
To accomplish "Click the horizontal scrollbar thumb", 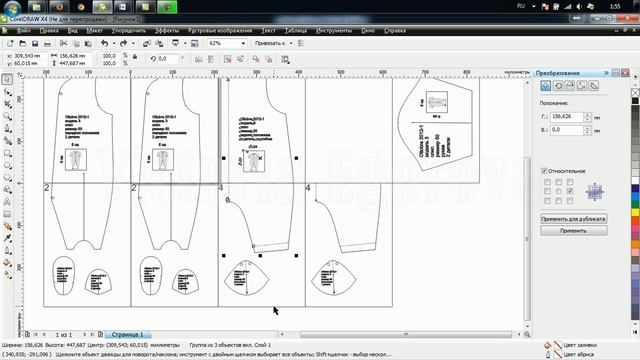I will tap(406, 334).
